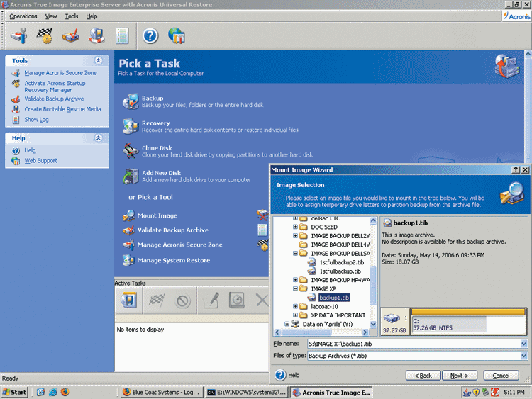This screenshot has height=399, width=532.
Task: Expand the IMAGE BACKUP HP4WA folder
Action: [x=295, y=280]
